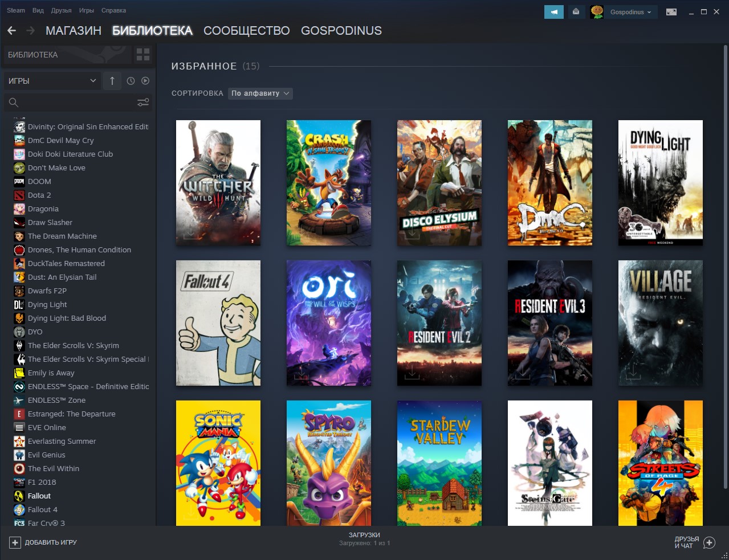Open the Resident Evil Village cover
The height and width of the screenshot is (560, 729).
coord(661,323)
